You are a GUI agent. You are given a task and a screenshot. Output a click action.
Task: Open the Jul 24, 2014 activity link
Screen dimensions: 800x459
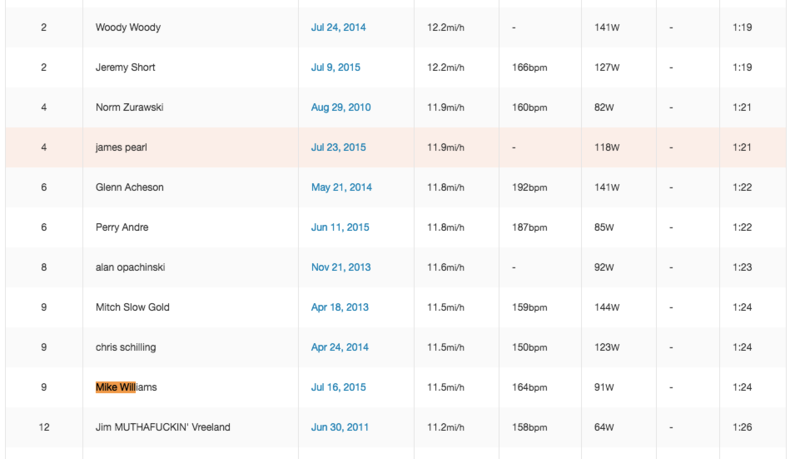(338, 28)
